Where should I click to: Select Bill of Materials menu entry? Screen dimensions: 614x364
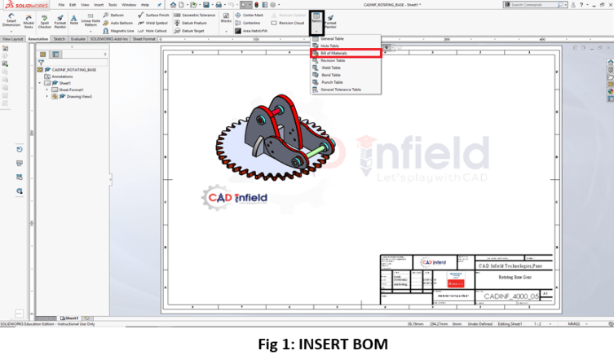pos(346,53)
